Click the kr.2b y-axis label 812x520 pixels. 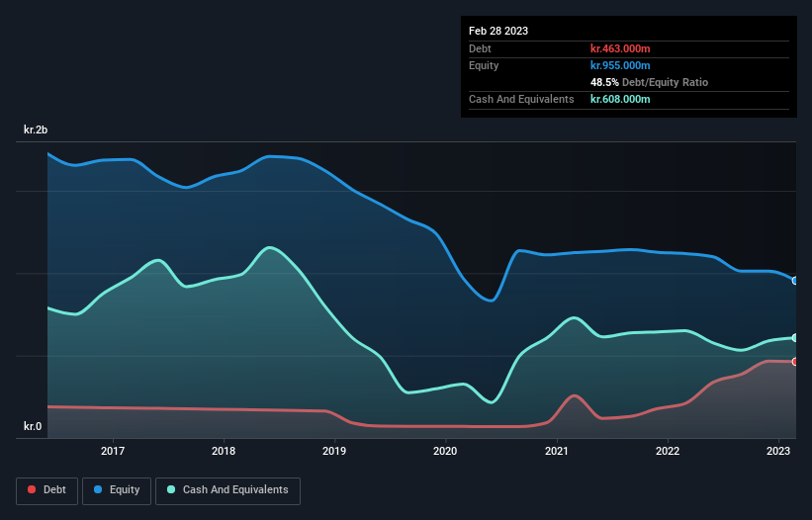point(36,130)
